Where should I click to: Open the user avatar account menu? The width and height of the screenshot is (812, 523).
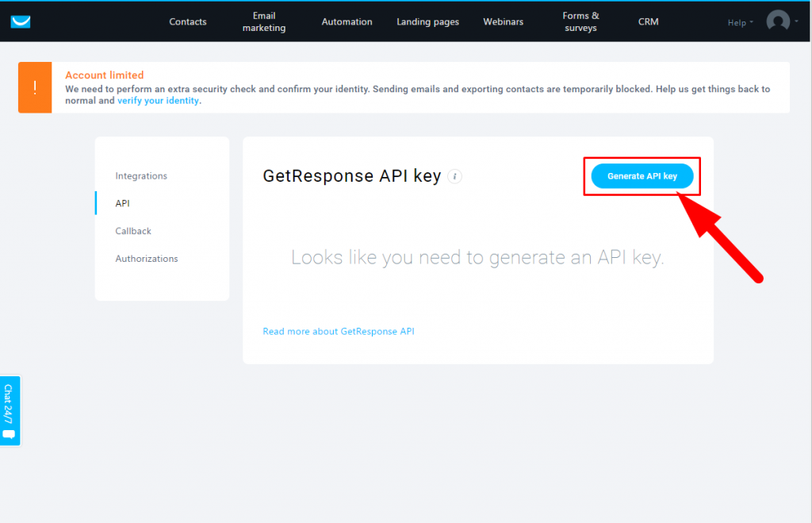tap(778, 21)
